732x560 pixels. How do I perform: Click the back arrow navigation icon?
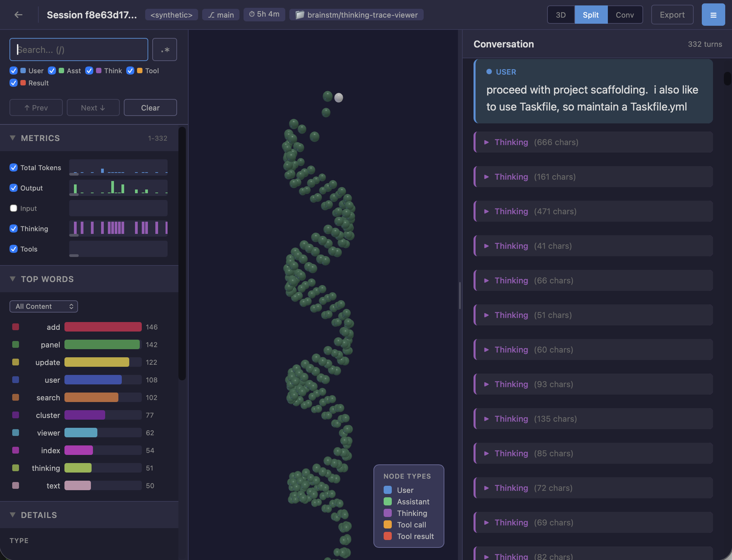click(19, 15)
